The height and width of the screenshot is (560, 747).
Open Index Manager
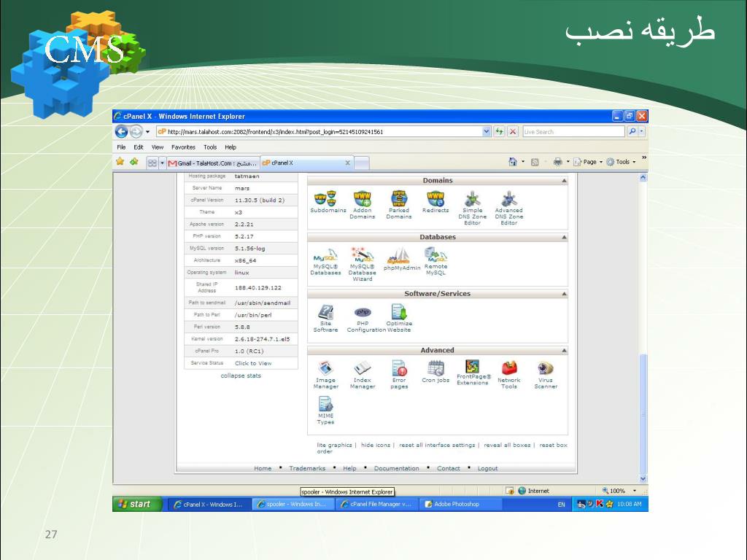pyautogui.click(x=362, y=375)
